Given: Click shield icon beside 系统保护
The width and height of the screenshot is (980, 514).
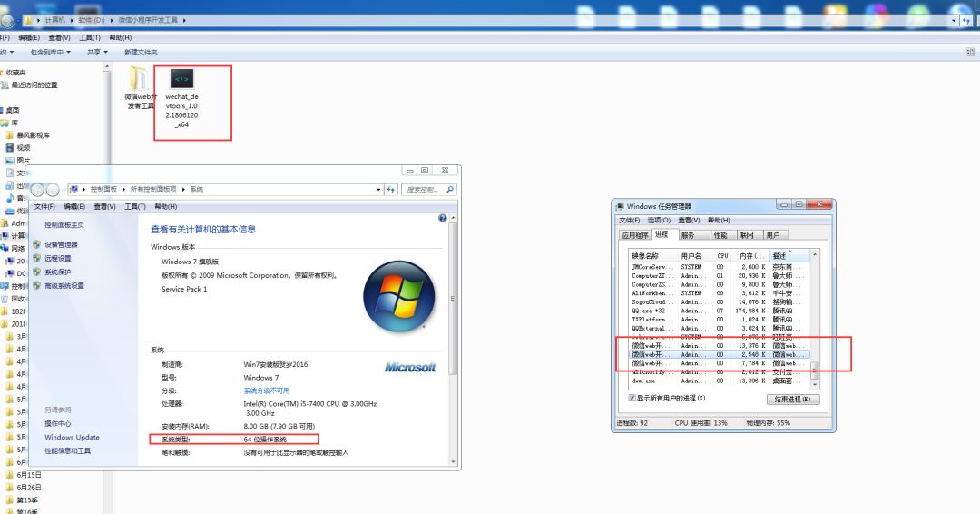Looking at the screenshot, I should 37,272.
